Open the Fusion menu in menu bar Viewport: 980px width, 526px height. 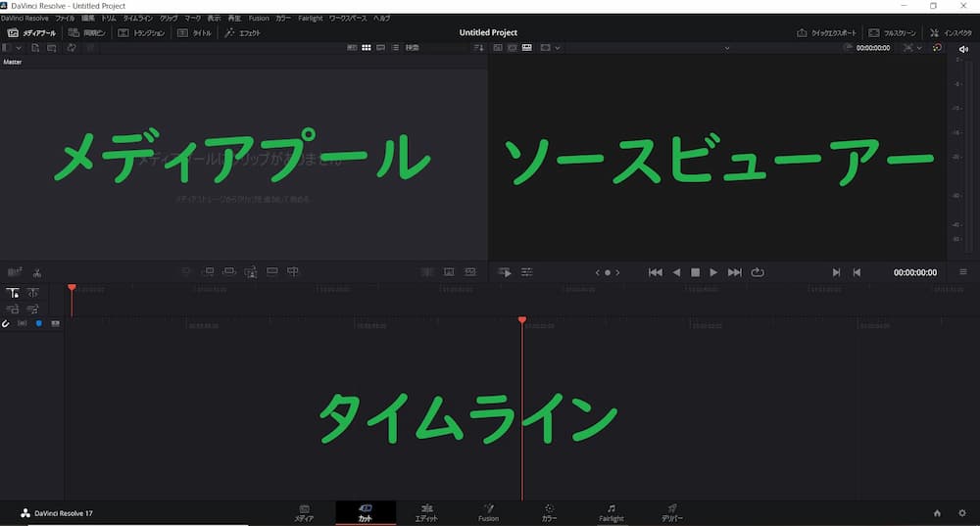(x=259, y=18)
